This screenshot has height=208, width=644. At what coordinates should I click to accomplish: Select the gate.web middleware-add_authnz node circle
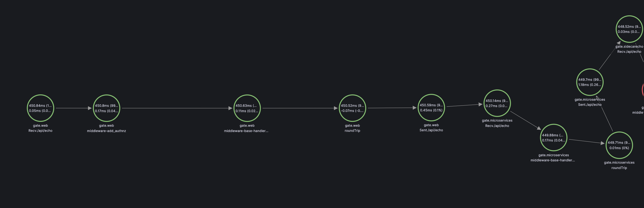(x=106, y=108)
